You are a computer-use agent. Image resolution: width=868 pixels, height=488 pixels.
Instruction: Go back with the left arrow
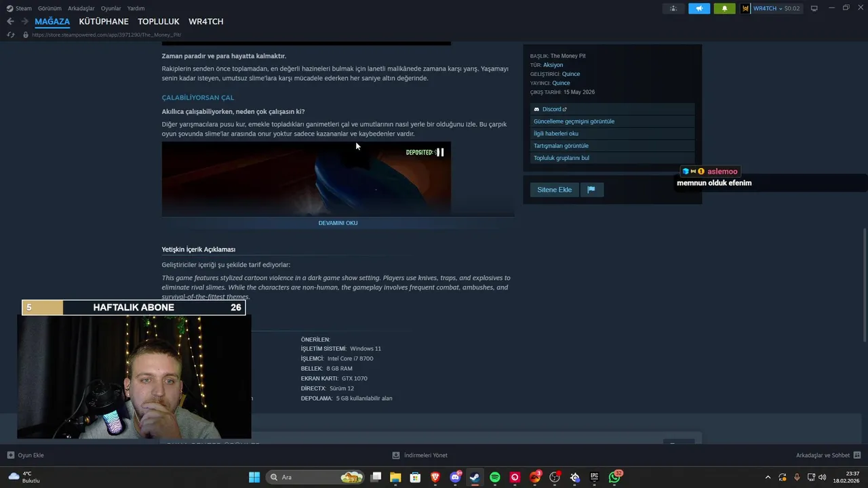[10, 22]
